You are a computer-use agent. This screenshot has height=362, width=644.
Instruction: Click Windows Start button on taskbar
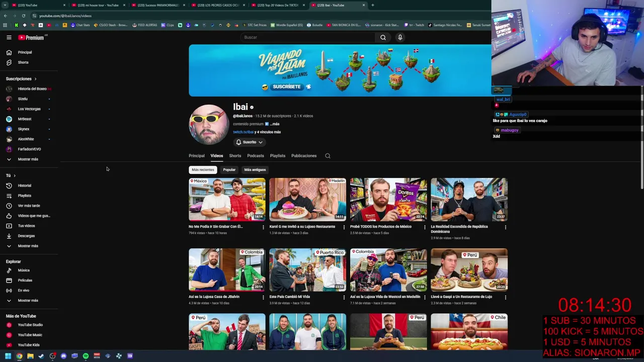8,356
